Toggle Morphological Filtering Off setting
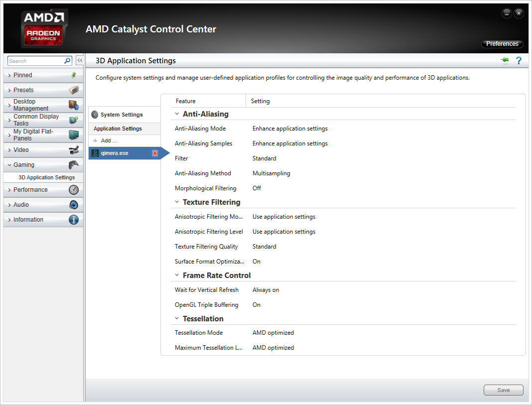 click(257, 188)
